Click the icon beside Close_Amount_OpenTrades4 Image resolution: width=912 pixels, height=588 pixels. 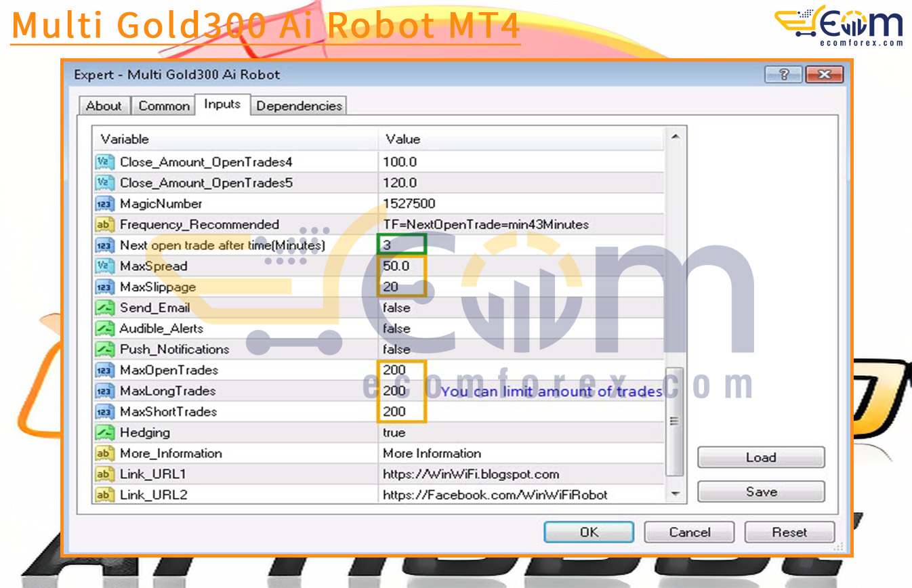pyautogui.click(x=104, y=162)
